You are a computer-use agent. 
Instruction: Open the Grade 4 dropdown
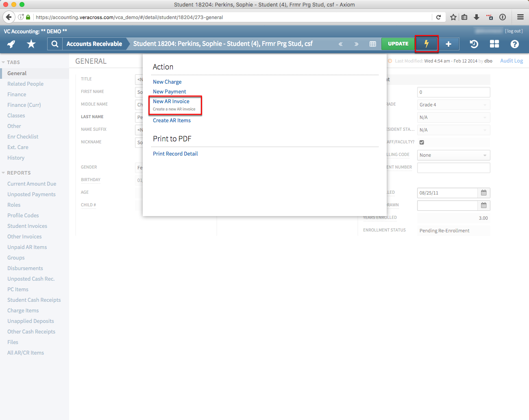[x=453, y=104]
